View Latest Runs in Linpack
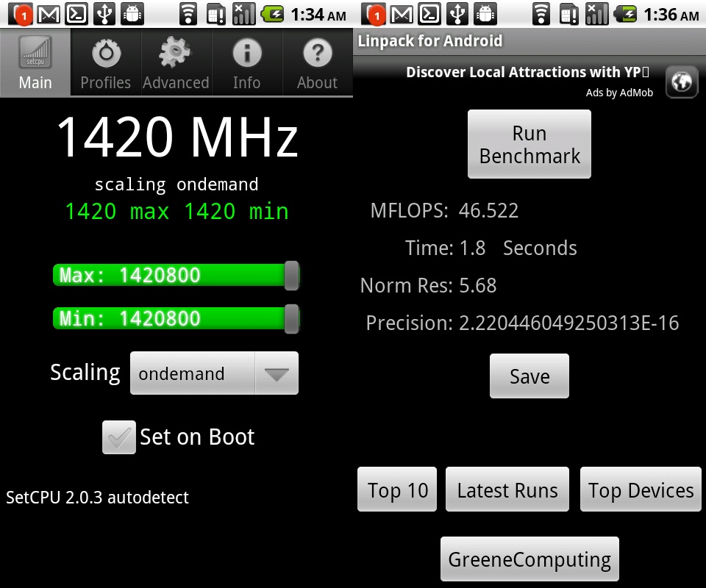The image size is (706, 588). click(x=507, y=490)
